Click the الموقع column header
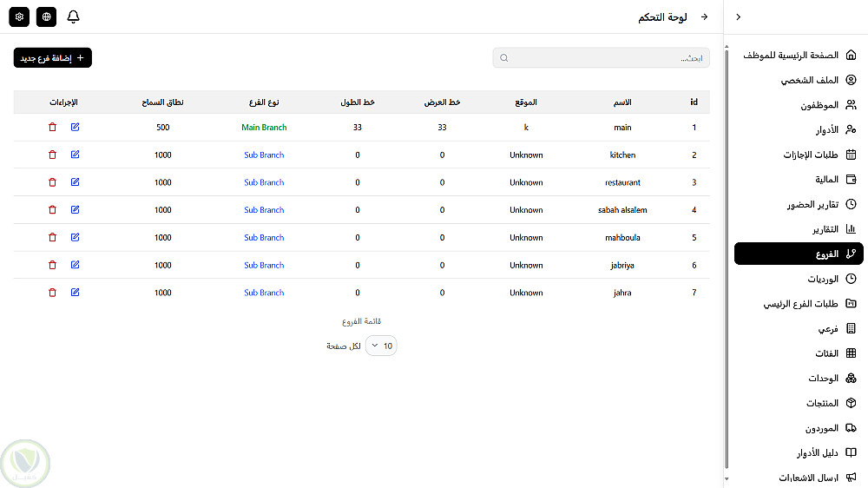Screen dimensions: 868x488 click(x=526, y=102)
